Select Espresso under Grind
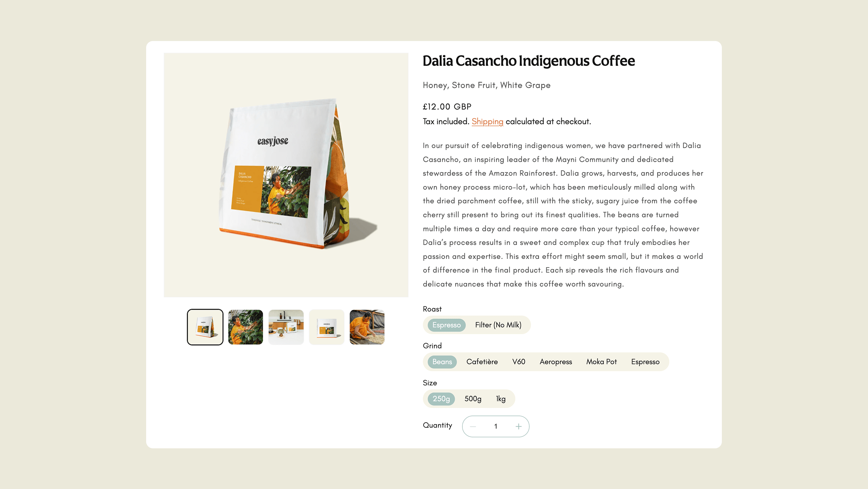Image resolution: width=868 pixels, height=489 pixels. (x=645, y=362)
